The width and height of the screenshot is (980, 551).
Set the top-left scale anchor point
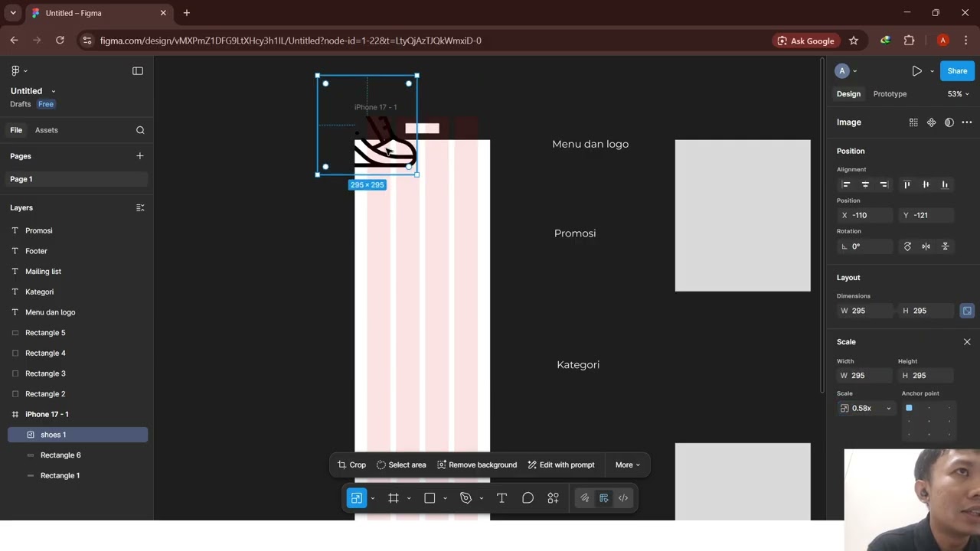[909, 408]
